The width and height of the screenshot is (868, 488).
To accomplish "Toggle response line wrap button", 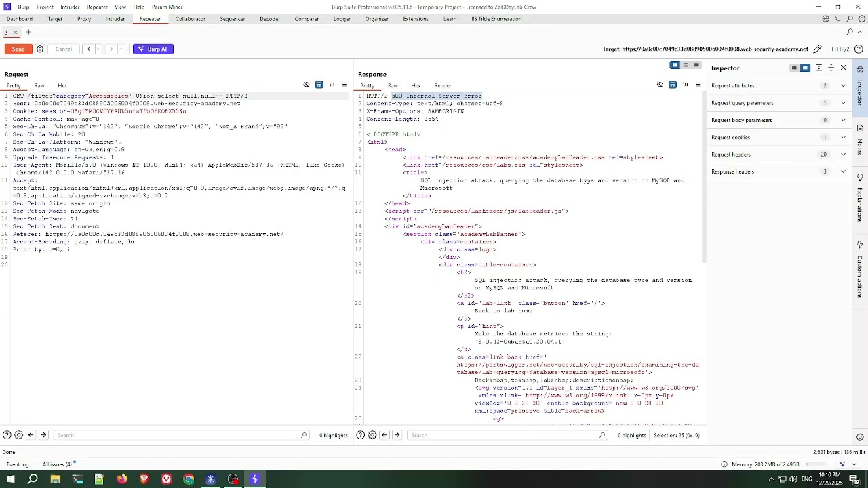I will click(x=673, y=85).
